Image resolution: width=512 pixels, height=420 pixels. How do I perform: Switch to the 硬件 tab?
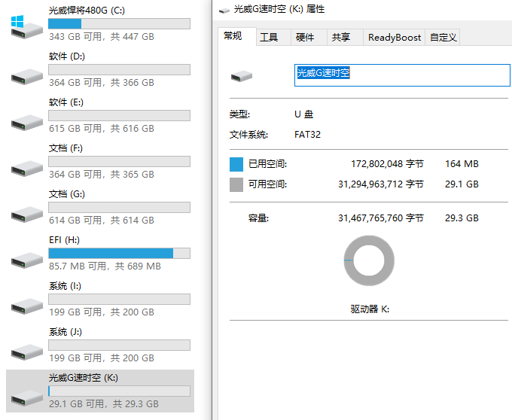[309, 37]
